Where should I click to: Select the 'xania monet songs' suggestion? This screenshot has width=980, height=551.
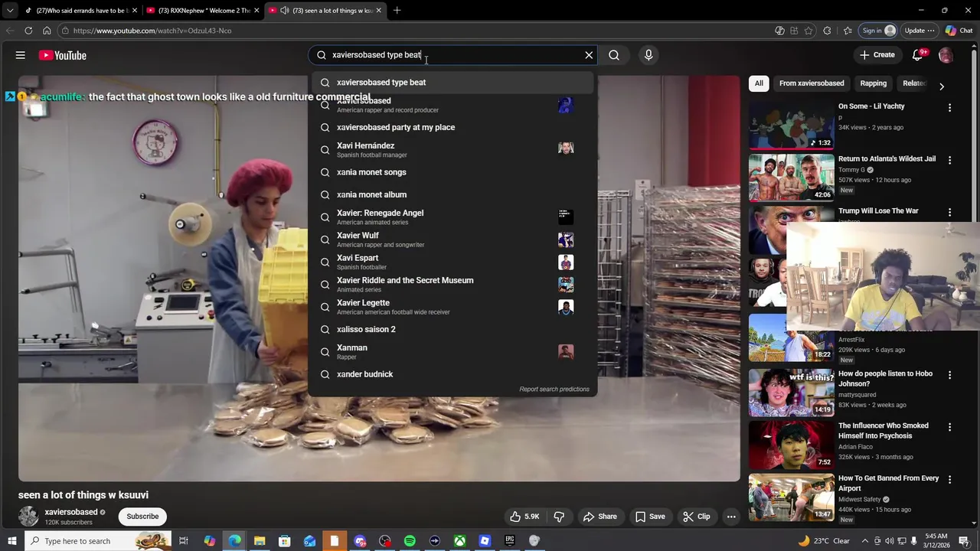(452, 172)
